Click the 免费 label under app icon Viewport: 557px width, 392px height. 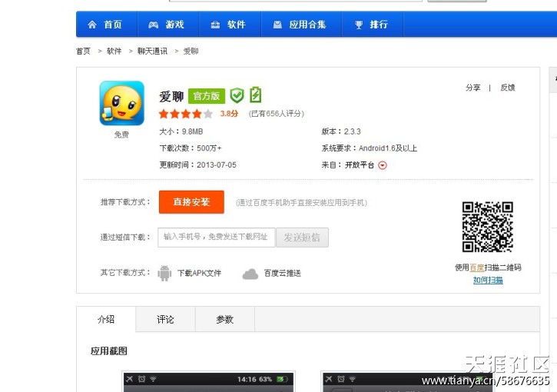coord(121,135)
